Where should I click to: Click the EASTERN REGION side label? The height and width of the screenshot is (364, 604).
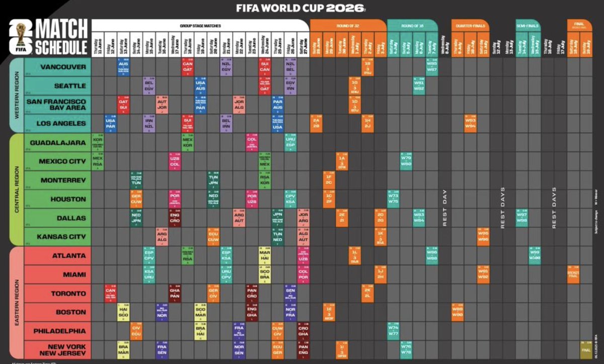pos(17,303)
